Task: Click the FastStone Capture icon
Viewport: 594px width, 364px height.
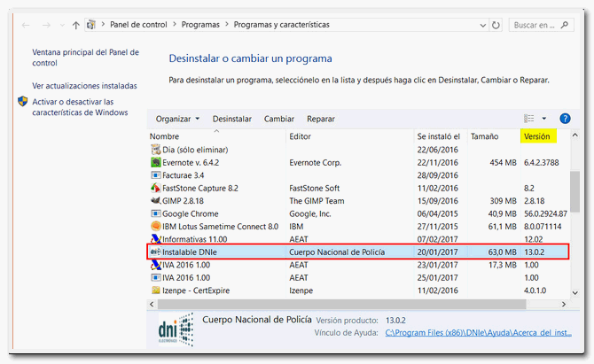Action: (155, 189)
